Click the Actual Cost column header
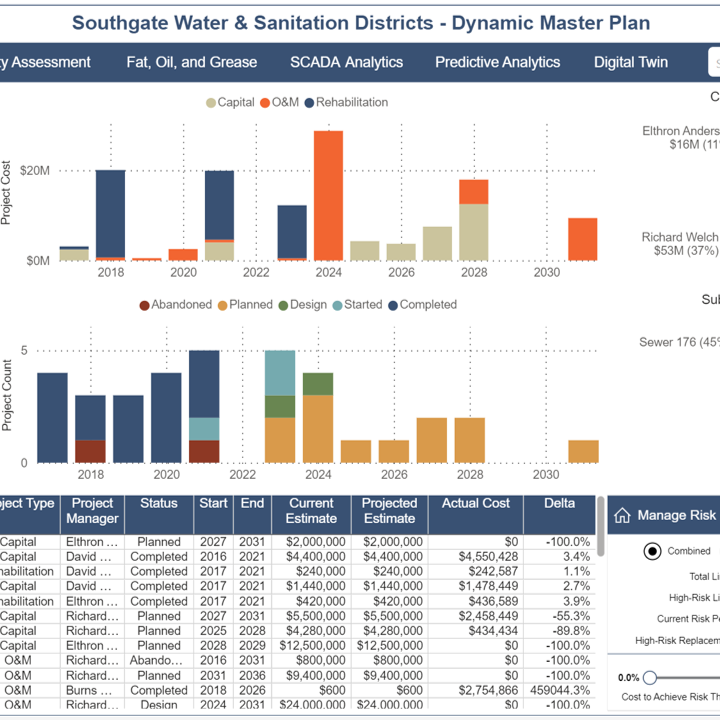The image size is (720, 720). coord(475,503)
